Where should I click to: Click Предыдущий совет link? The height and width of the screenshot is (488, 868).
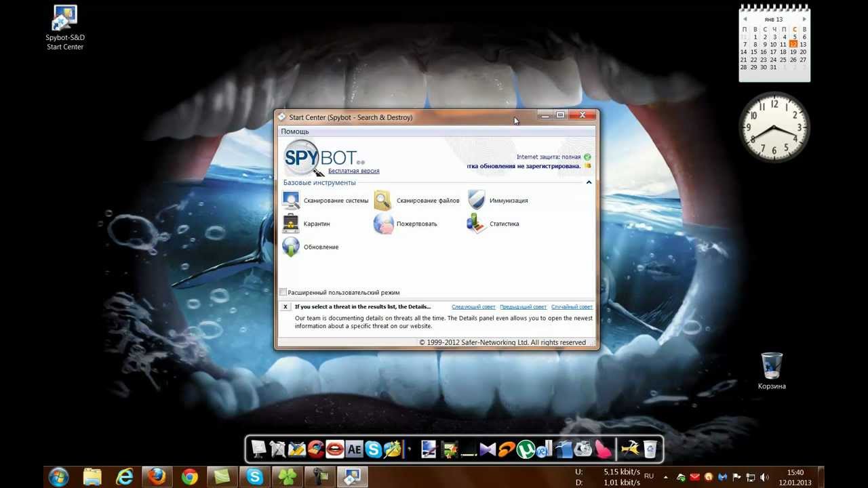point(523,307)
